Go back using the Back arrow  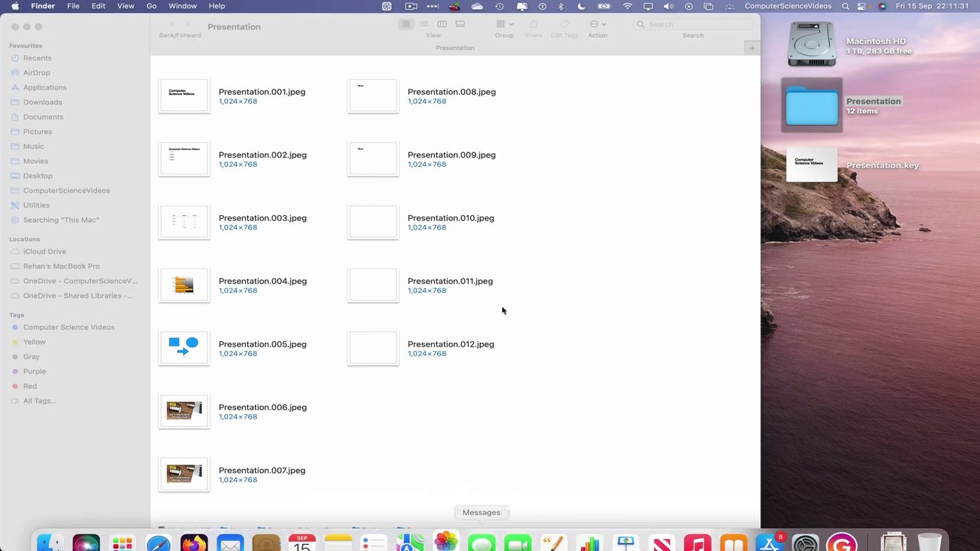click(x=172, y=24)
